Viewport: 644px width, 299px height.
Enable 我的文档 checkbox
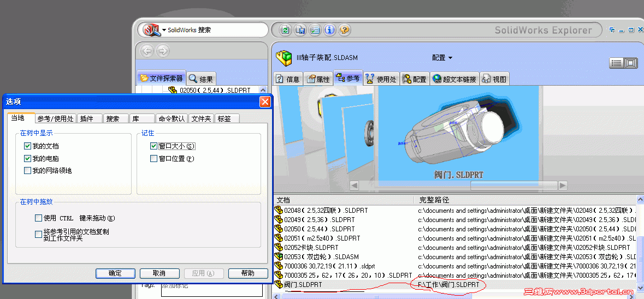27,146
